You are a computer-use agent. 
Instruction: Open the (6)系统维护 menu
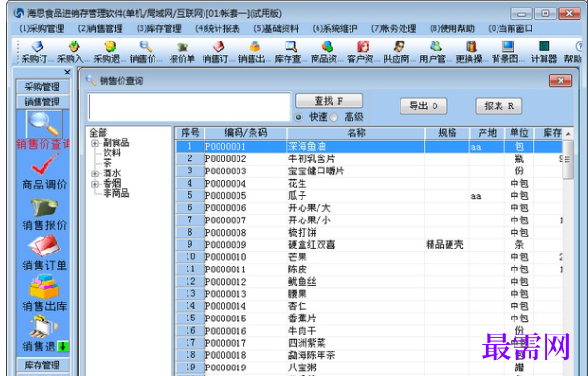pos(335,28)
